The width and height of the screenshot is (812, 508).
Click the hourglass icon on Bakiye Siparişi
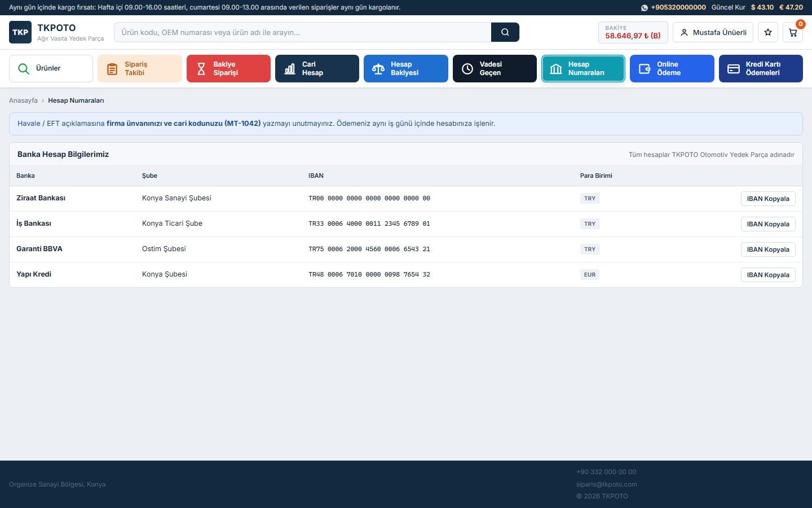201,69
